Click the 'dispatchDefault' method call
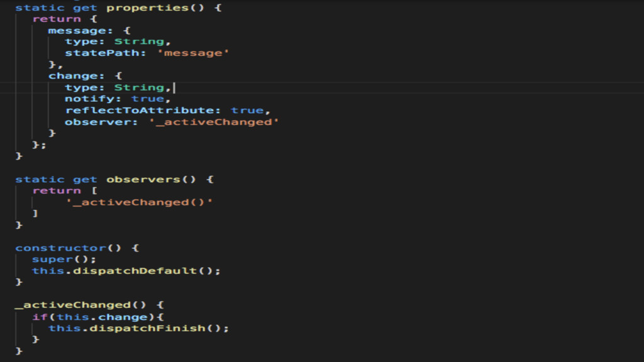 click(135, 271)
